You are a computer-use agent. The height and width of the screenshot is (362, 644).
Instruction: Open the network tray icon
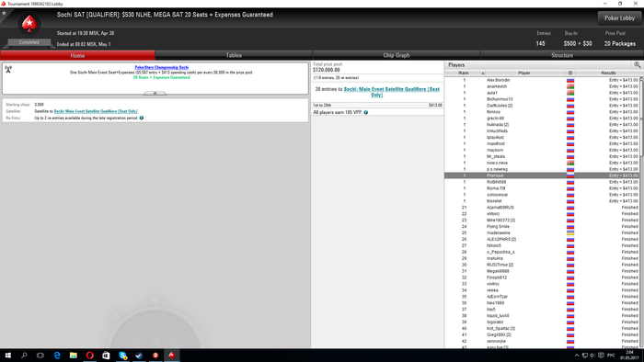tap(584, 356)
